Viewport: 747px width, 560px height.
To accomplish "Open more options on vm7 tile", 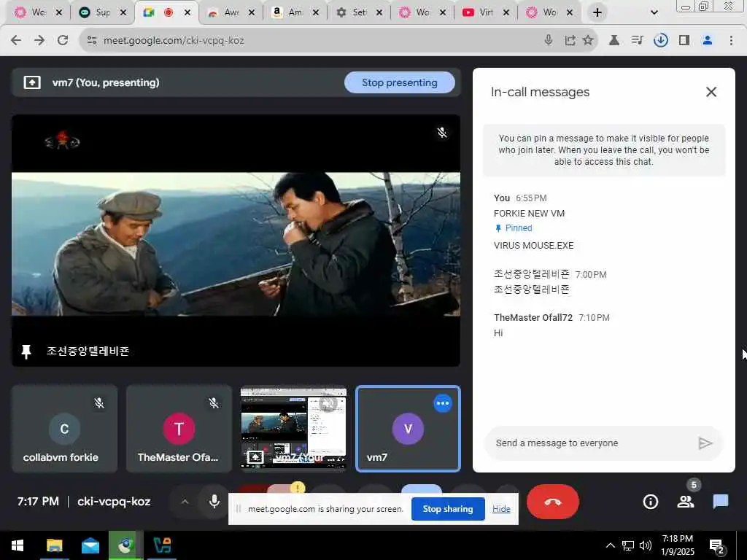I will (443, 403).
